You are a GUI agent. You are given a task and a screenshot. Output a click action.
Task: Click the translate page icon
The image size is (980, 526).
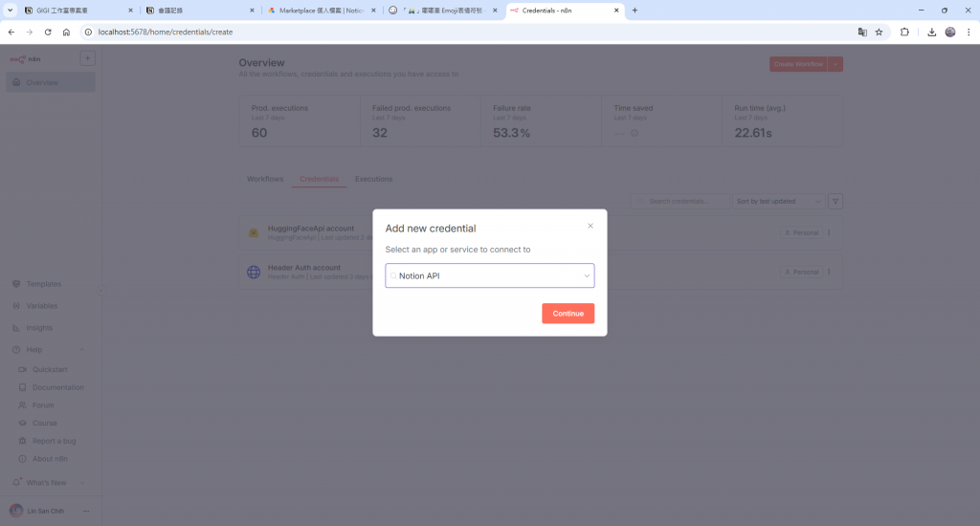click(862, 32)
